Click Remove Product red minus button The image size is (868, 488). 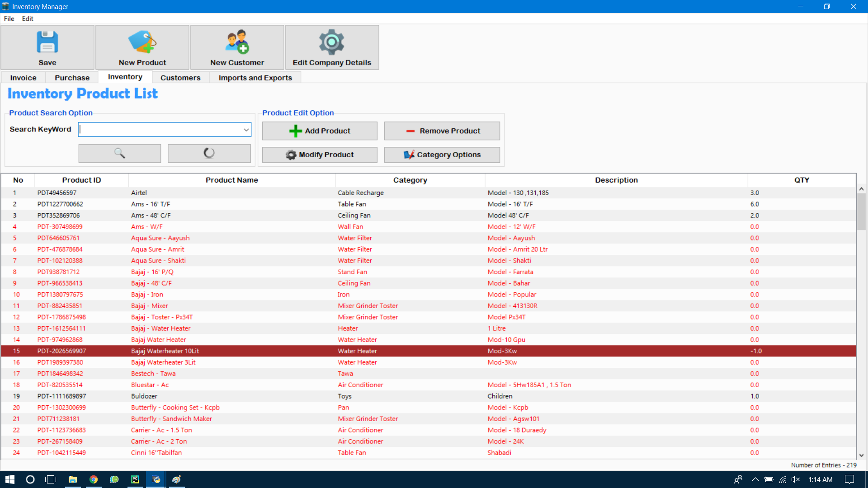(442, 131)
